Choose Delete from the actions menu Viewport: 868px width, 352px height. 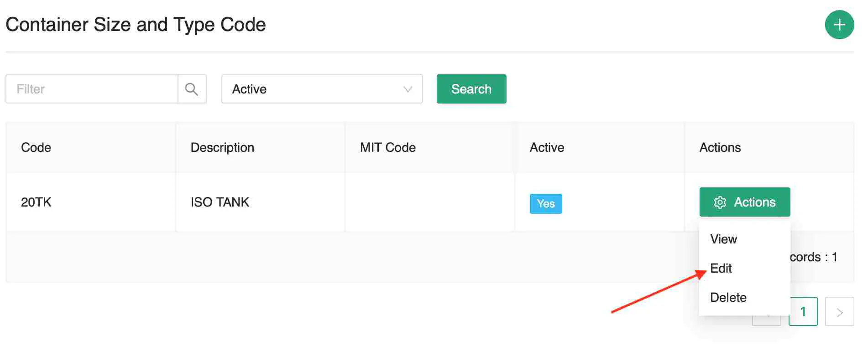[744, 297]
